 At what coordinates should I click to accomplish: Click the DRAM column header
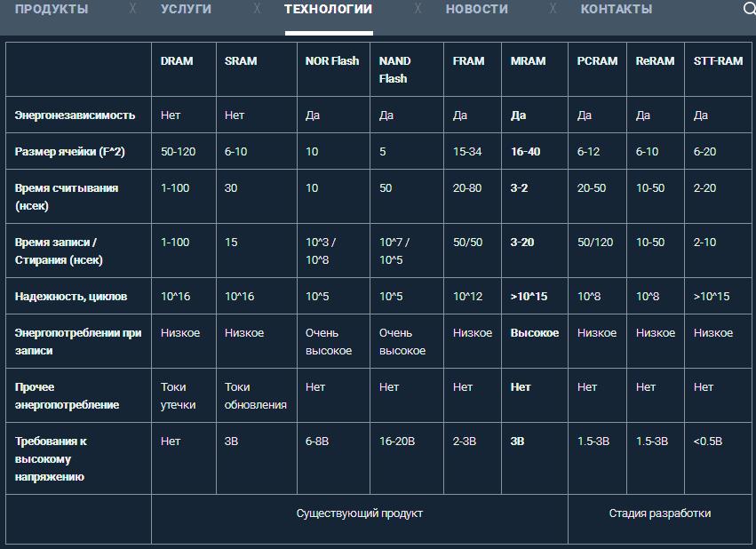(x=176, y=61)
